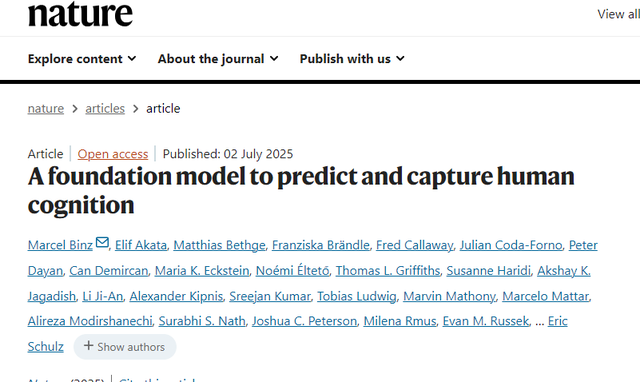Viewport: 640px width, 382px height.
Task: Open author Marcel Binz's link
Action: pyautogui.click(x=60, y=245)
